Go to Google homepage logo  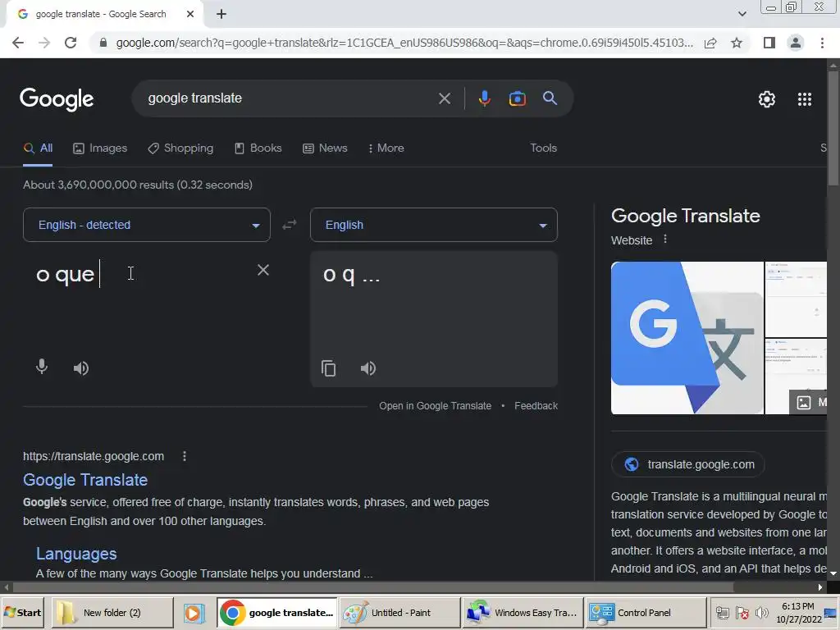57,99
